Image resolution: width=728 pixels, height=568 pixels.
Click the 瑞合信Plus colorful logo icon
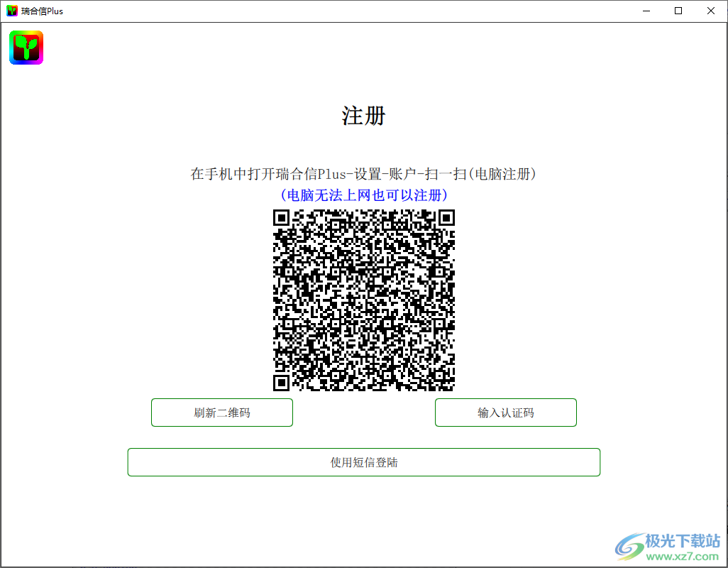click(x=26, y=48)
